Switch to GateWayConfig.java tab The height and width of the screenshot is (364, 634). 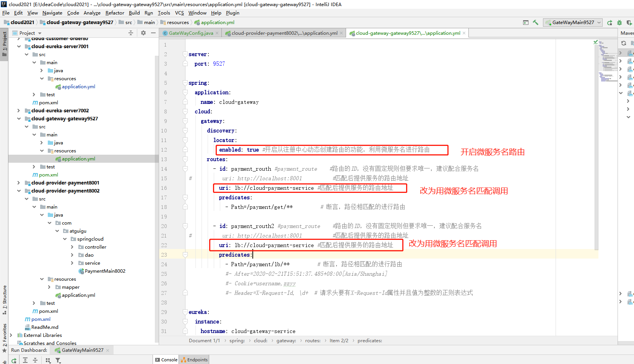coord(191,33)
